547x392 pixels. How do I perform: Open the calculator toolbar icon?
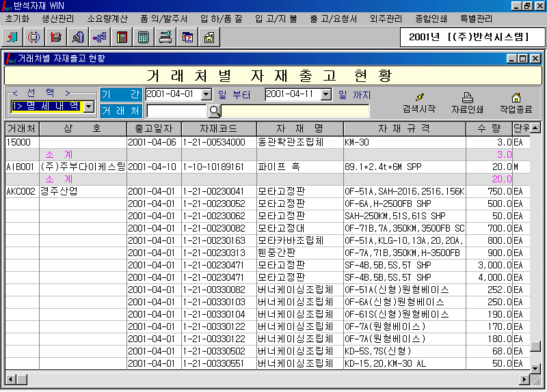(144, 37)
